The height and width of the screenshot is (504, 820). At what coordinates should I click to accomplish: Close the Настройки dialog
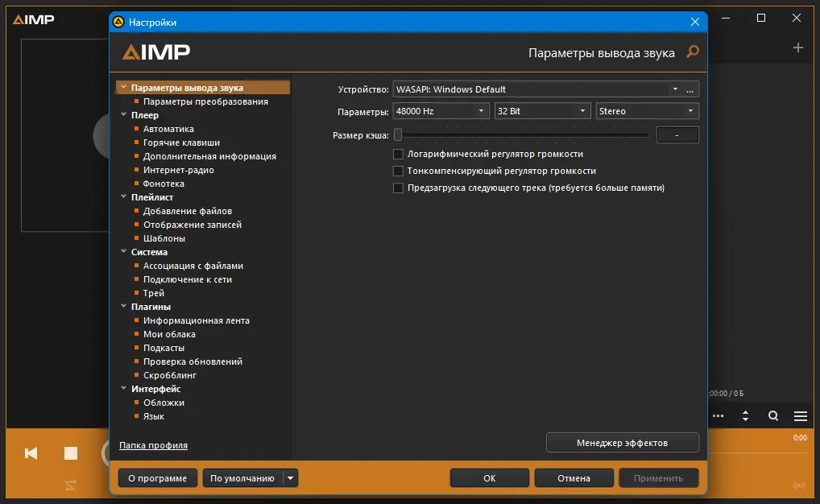click(695, 22)
